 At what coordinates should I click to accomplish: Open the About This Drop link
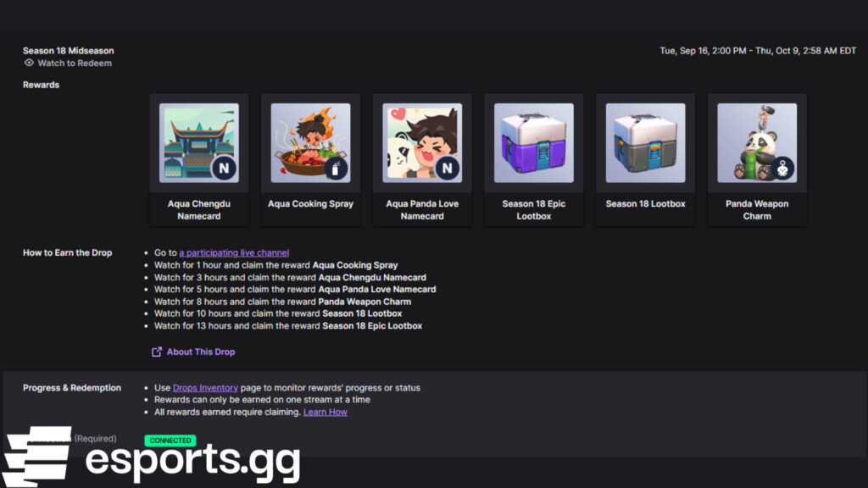click(x=201, y=352)
